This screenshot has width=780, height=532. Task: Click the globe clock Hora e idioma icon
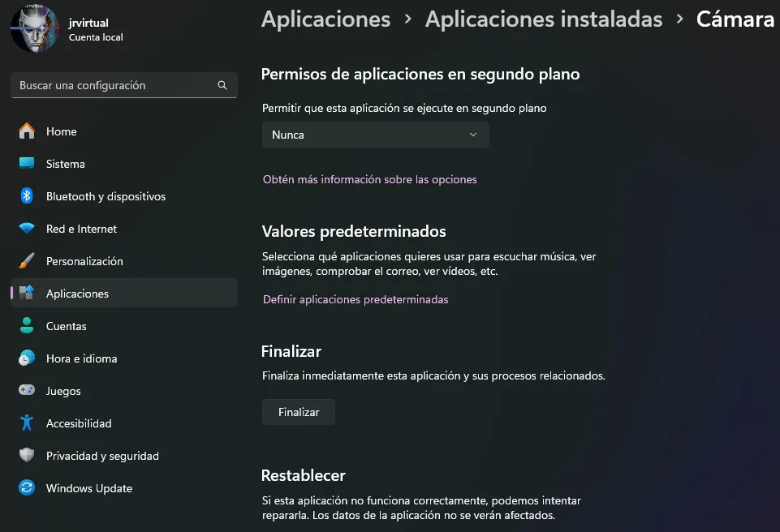27,358
